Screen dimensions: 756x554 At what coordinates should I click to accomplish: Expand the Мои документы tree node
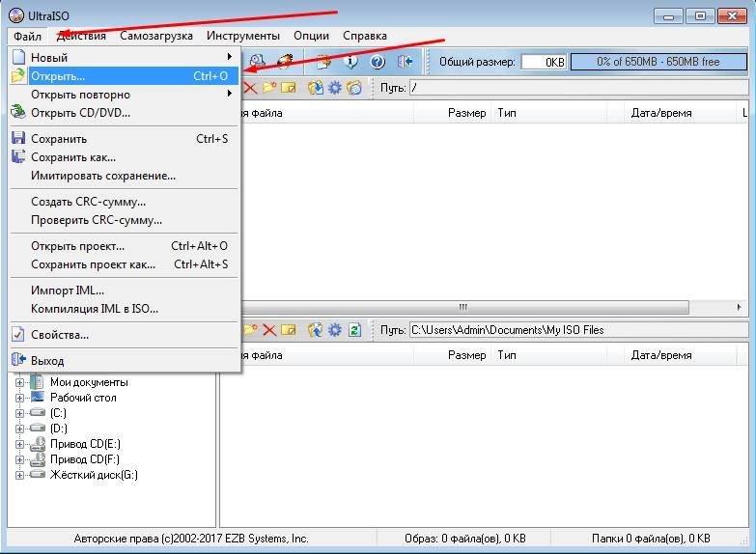(19, 382)
